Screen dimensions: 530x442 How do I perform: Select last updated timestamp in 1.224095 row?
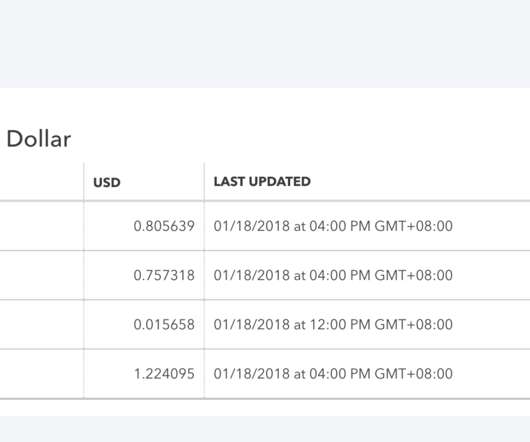333,374
